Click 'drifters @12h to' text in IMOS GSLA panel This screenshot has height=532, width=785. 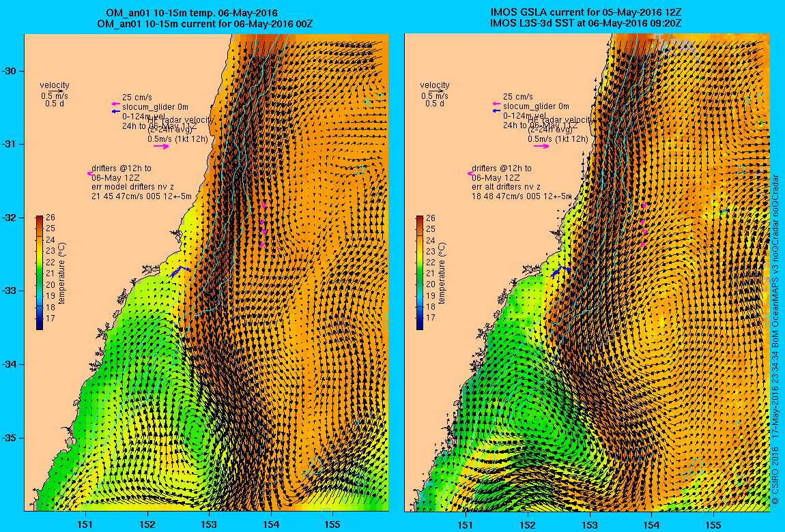click(x=502, y=168)
